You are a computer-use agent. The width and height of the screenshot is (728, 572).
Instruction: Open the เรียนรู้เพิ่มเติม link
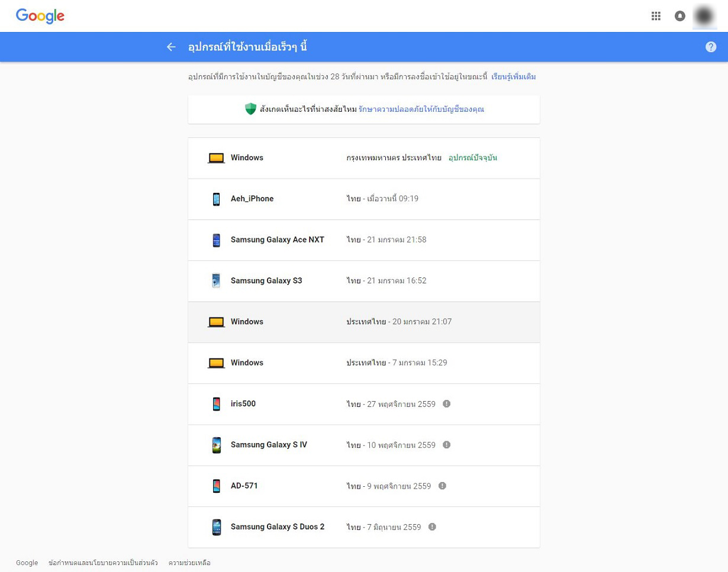514,77
